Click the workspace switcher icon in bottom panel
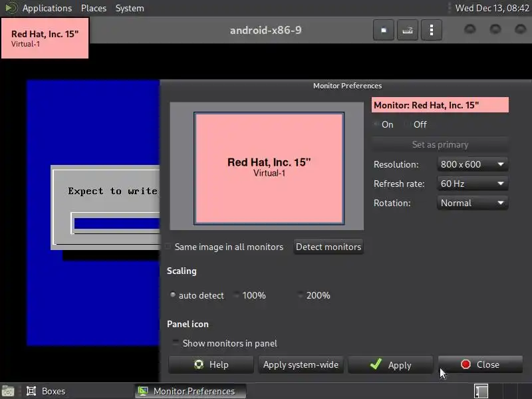Image resolution: width=532 pixels, height=399 pixels. [x=481, y=391]
